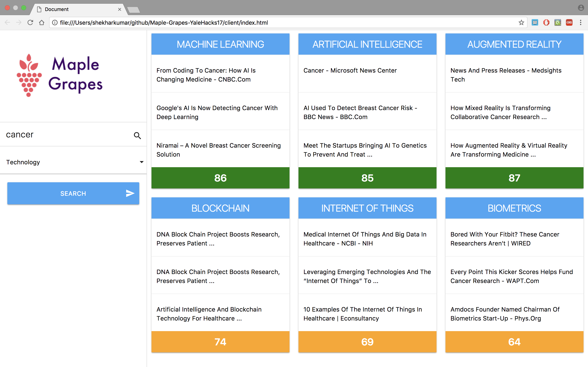Click the green 87 score bar
588x367 pixels.
[x=514, y=178]
